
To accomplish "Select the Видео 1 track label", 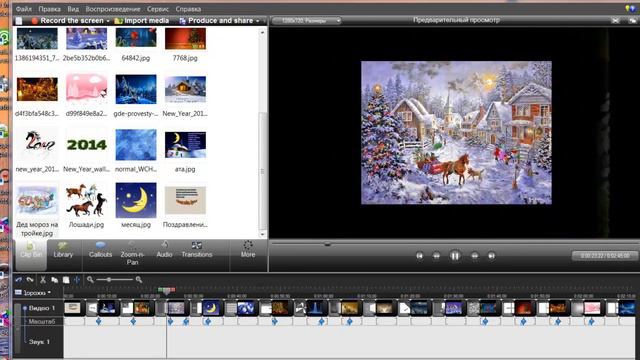I will coord(42,309).
